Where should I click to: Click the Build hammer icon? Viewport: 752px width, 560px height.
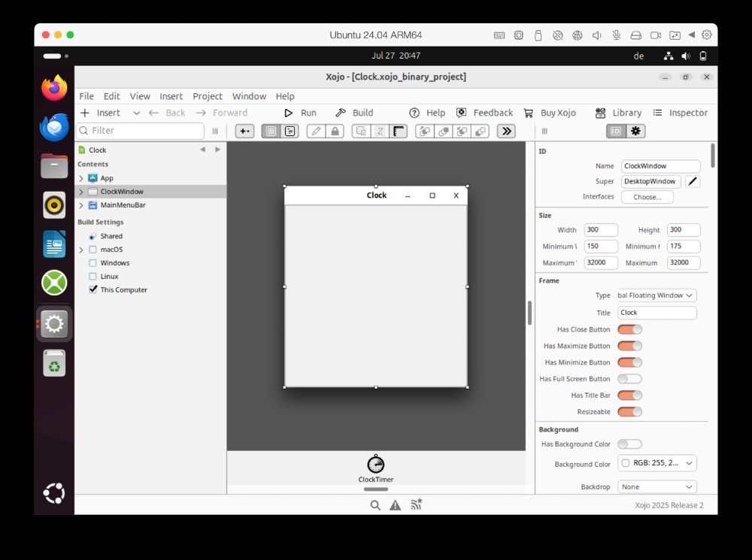click(x=341, y=113)
